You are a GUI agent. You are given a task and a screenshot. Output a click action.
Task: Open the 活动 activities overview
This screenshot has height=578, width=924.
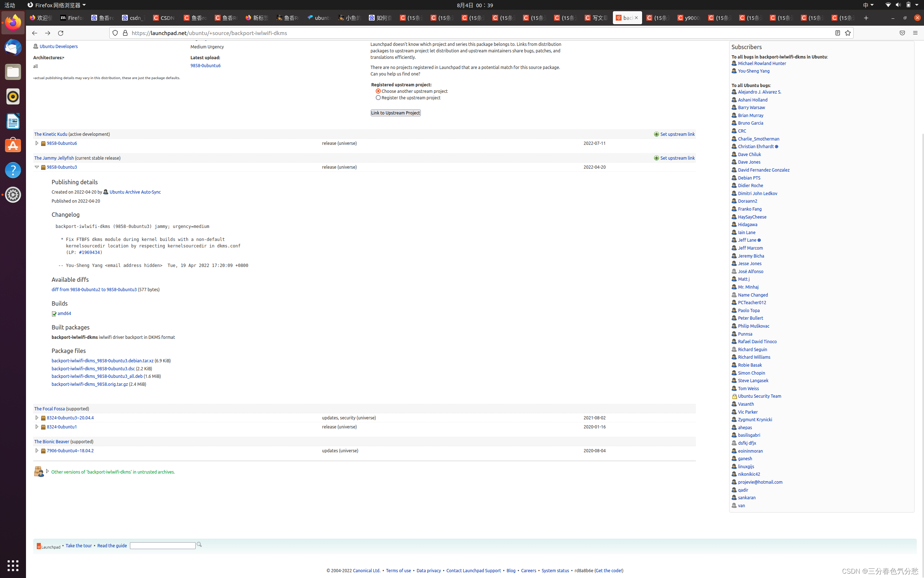click(x=9, y=5)
